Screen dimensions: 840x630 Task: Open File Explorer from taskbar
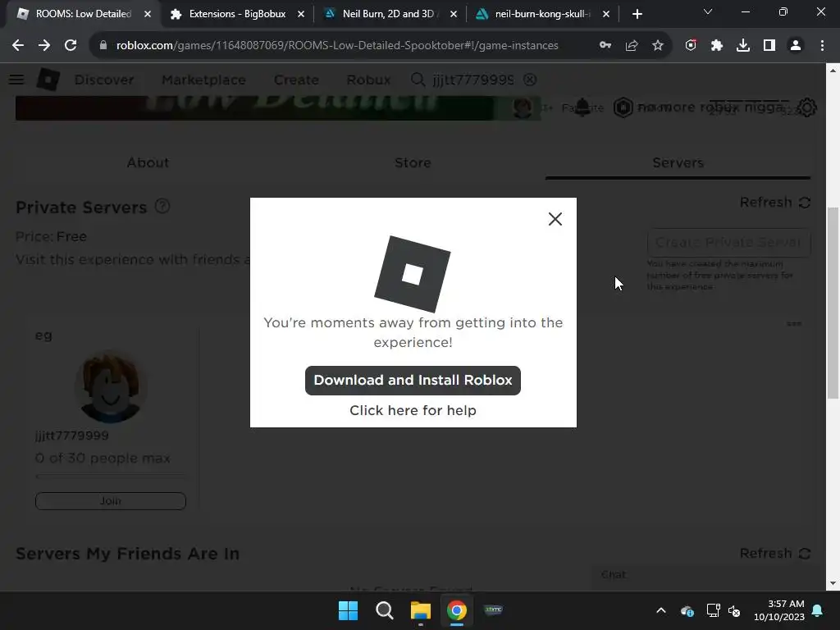(421, 610)
